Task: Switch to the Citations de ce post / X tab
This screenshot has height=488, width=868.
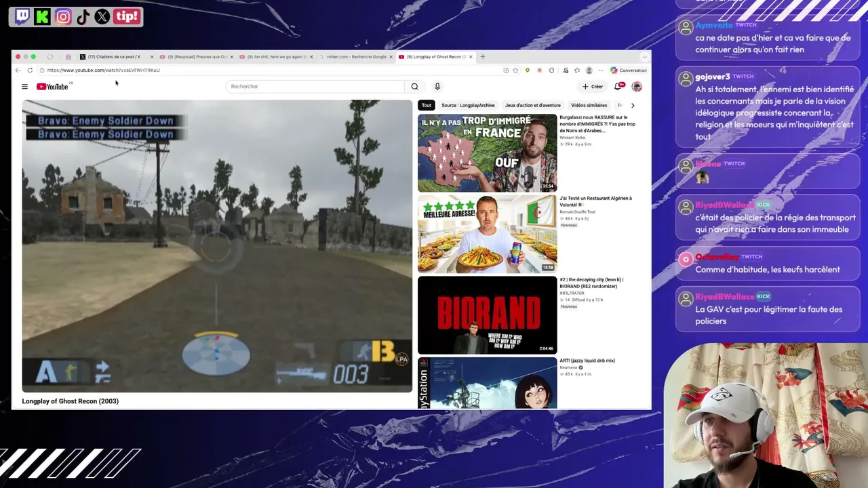Action: (114, 57)
